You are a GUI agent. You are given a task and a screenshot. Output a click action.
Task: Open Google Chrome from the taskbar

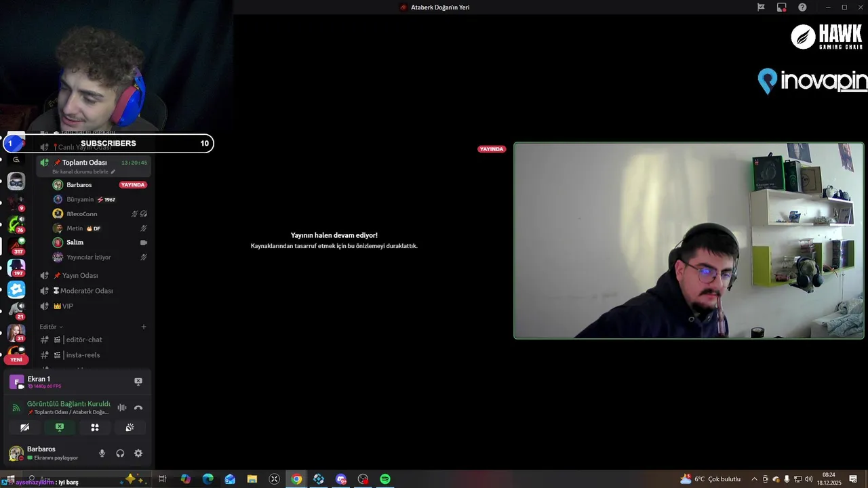(x=296, y=479)
